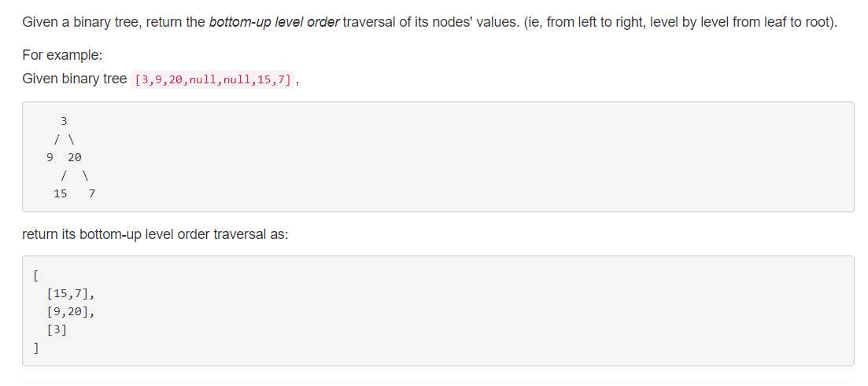Click the opening bracket of the output array
Viewport: 868px width, 386px height.
tap(36, 276)
